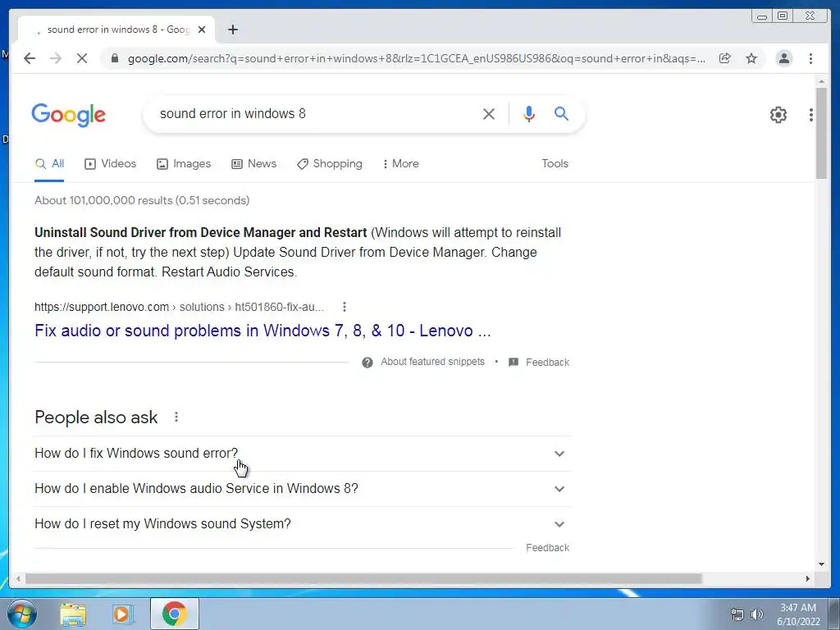Switch to the Images tab
The height and width of the screenshot is (630, 840).
tap(184, 163)
